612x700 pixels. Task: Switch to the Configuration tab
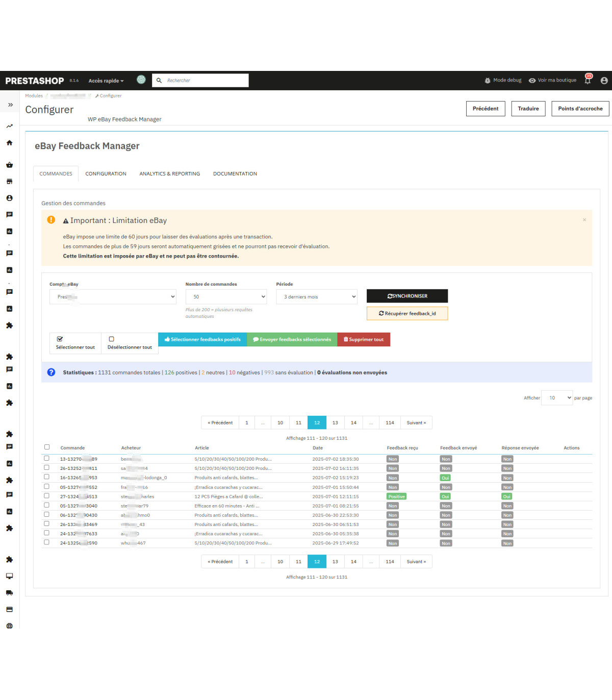point(106,174)
